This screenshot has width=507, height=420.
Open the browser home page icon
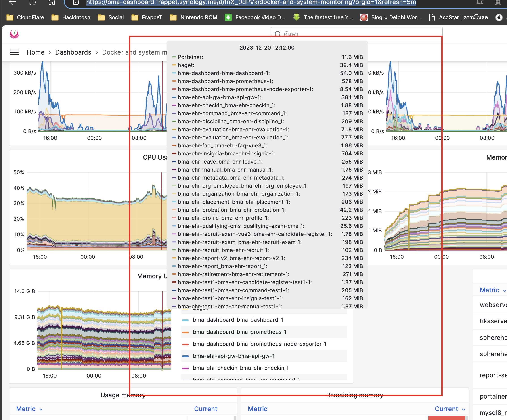coord(52,2)
